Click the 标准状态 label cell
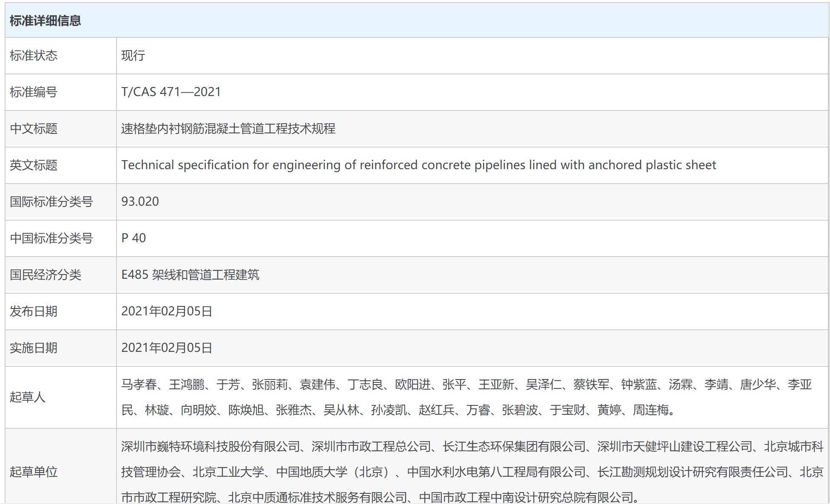Viewport: 830px width, 504px height. pyautogui.click(x=33, y=56)
